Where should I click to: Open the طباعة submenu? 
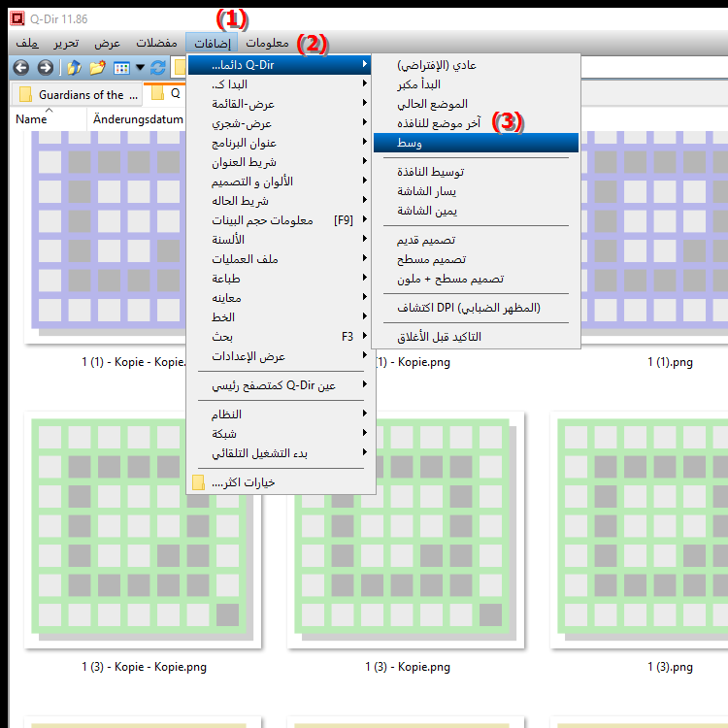point(280,279)
